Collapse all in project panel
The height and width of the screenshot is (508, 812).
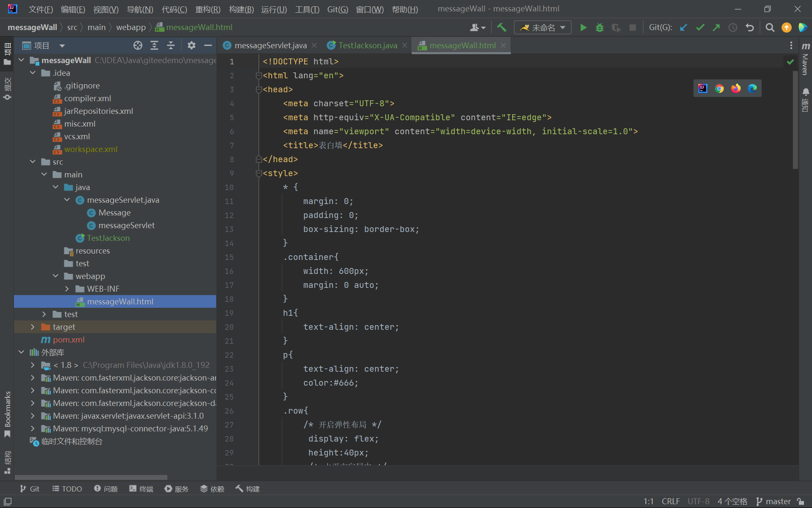coord(171,45)
